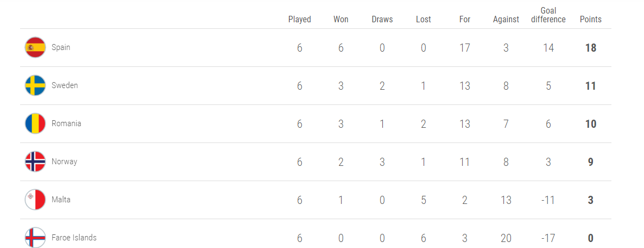Click the Malta flag icon
Image resolution: width=644 pixels, height=248 pixels.
tap(35, 200)
